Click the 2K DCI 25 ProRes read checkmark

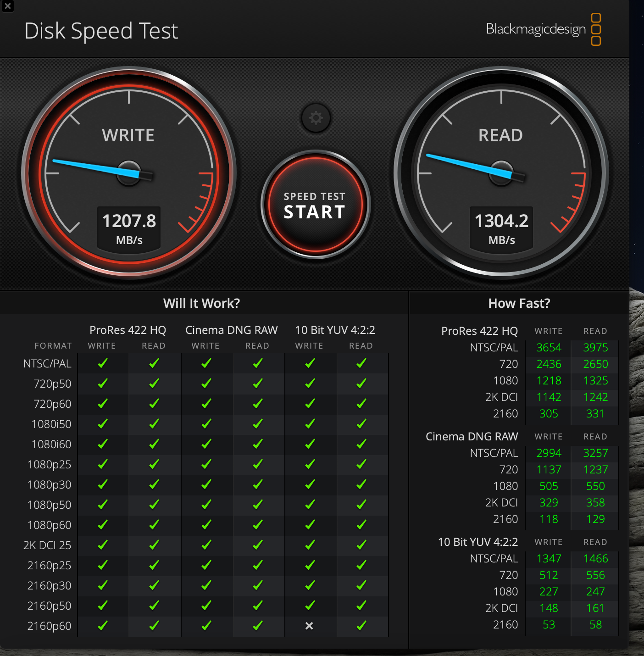154,545
